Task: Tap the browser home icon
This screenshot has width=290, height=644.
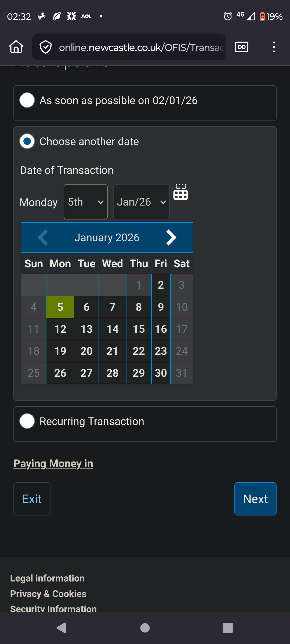Action: point(16,47)
